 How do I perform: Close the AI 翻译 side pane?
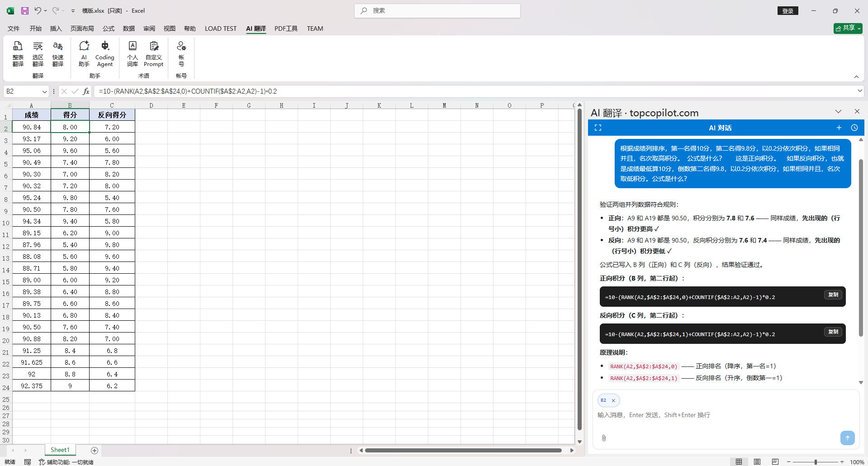coord(857,111)
